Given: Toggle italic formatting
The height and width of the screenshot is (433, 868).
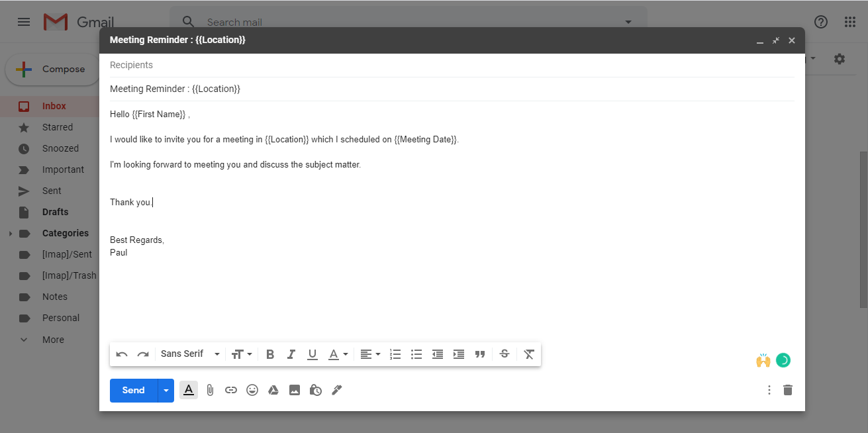Looking at the screenshot, I should click(291, 354).
